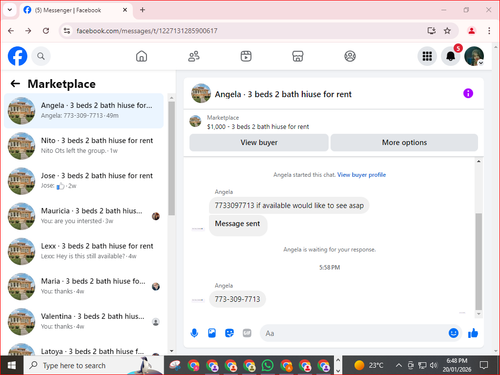Open the Facebook logo home link

click(17, 56)
